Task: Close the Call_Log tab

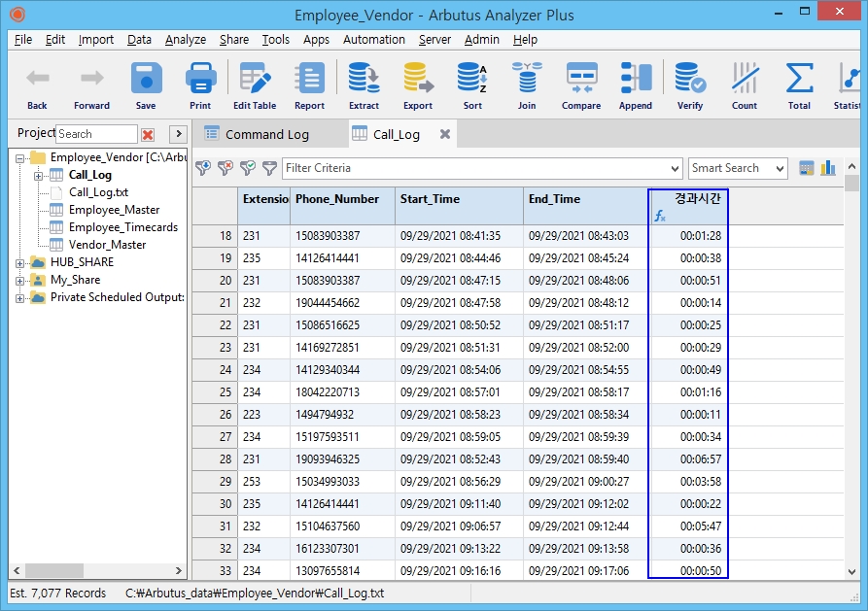Action: pos(445,134)
